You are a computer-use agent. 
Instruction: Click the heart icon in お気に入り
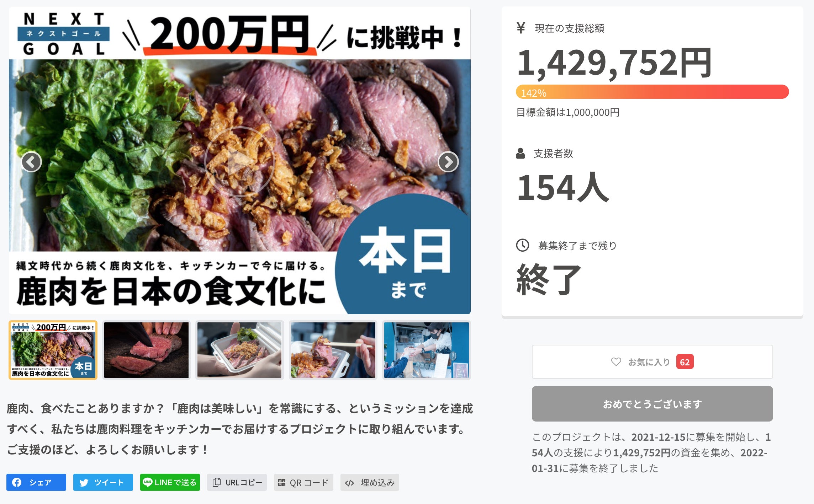[616, 362]
